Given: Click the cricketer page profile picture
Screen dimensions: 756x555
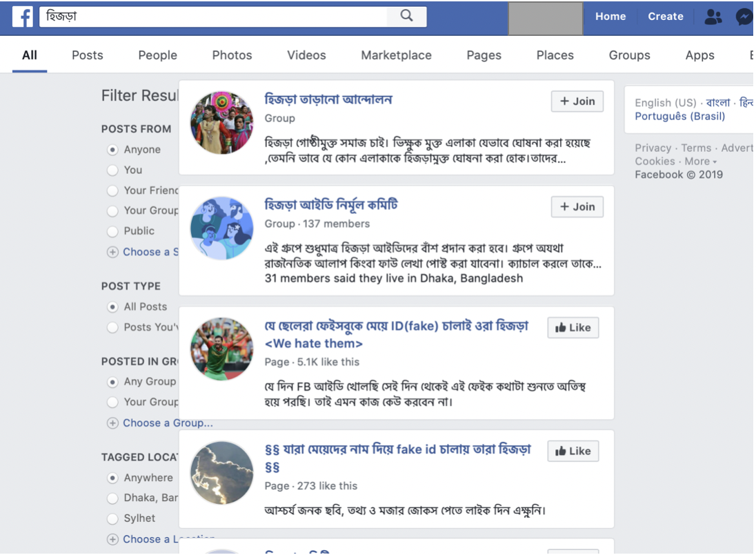Looking at the screenshot, I should pyautogui.click(x=222, y=349).
